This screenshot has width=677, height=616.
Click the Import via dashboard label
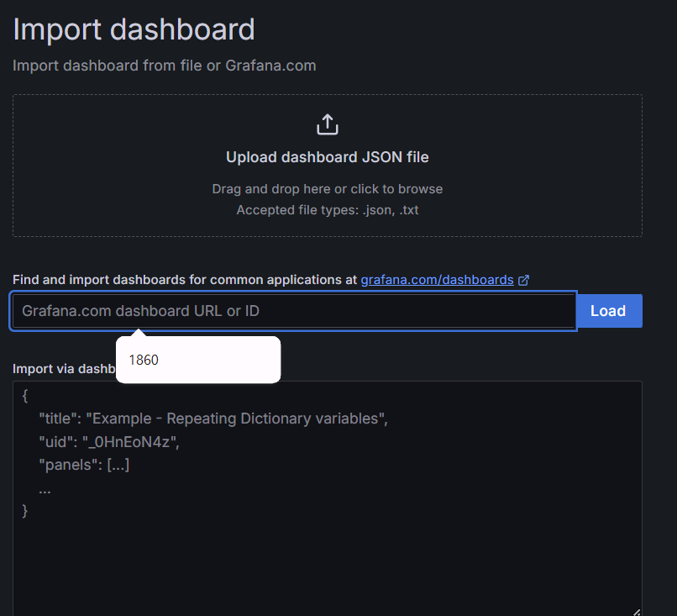(64, 369)
